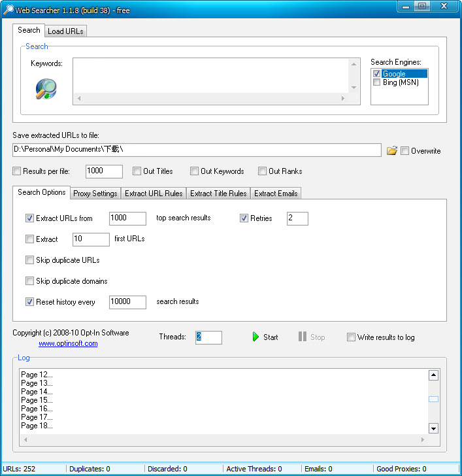The width and height of the screenshot is (462, 476).
Task: Click inside the Keywords text area
Action: tap(210, 76)
